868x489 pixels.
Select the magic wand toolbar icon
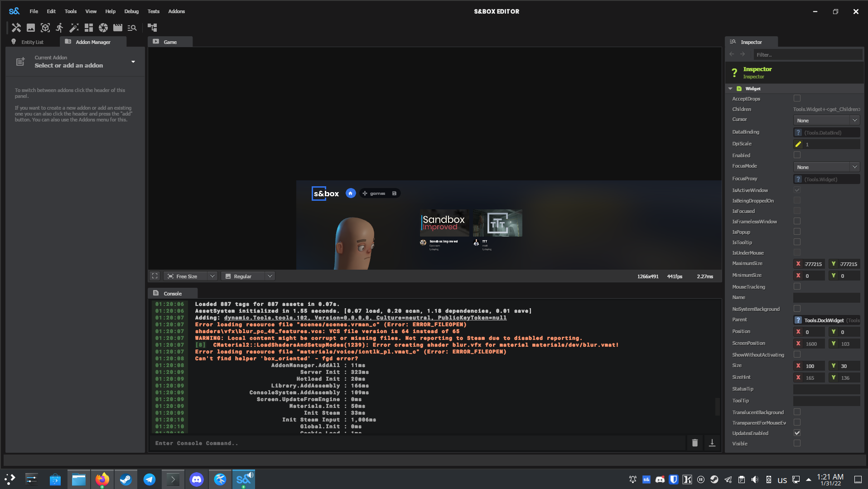tap(74, 28)
